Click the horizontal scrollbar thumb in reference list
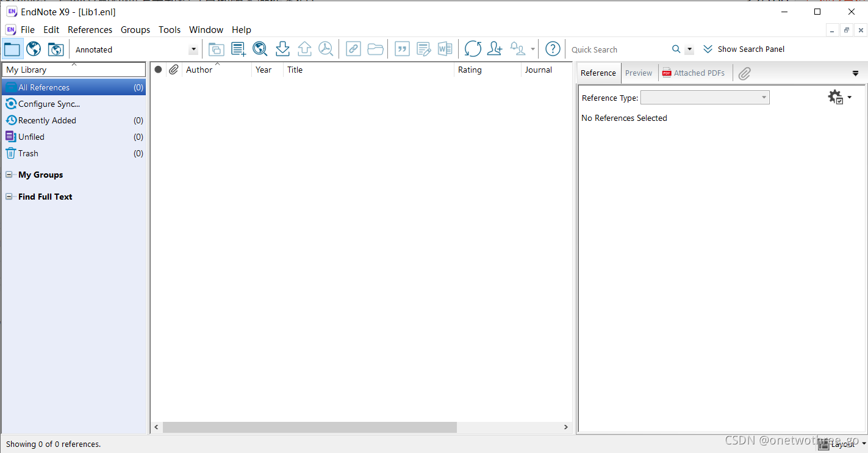 tap(310, 427)
